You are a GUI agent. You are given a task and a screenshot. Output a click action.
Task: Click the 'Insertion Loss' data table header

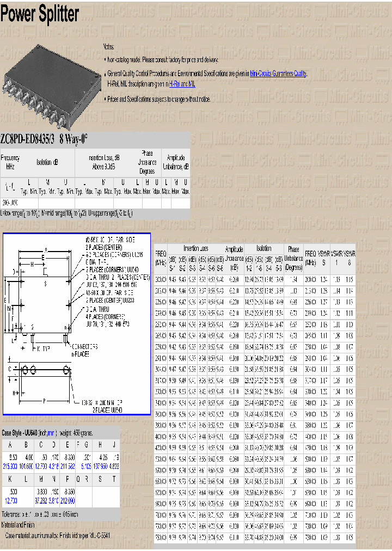point(195,248)
